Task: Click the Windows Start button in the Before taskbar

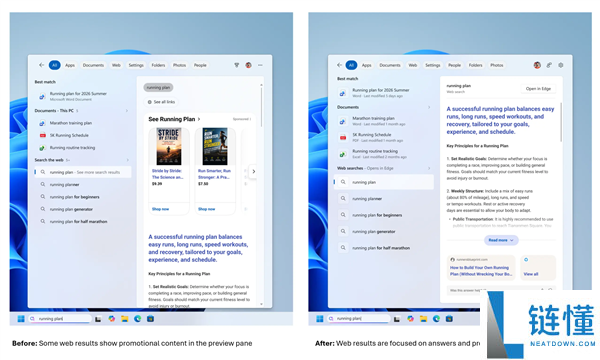Action: click(21, 319)
